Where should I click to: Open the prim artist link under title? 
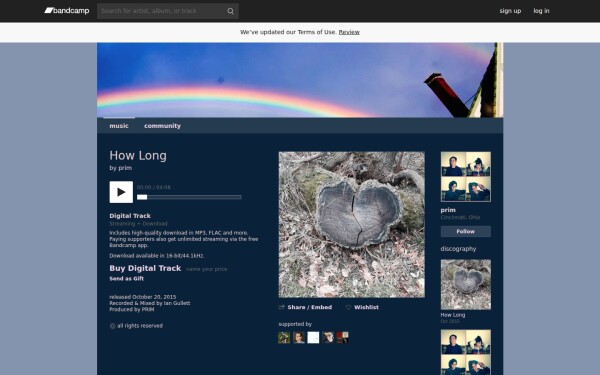click(x=125, y=168)
